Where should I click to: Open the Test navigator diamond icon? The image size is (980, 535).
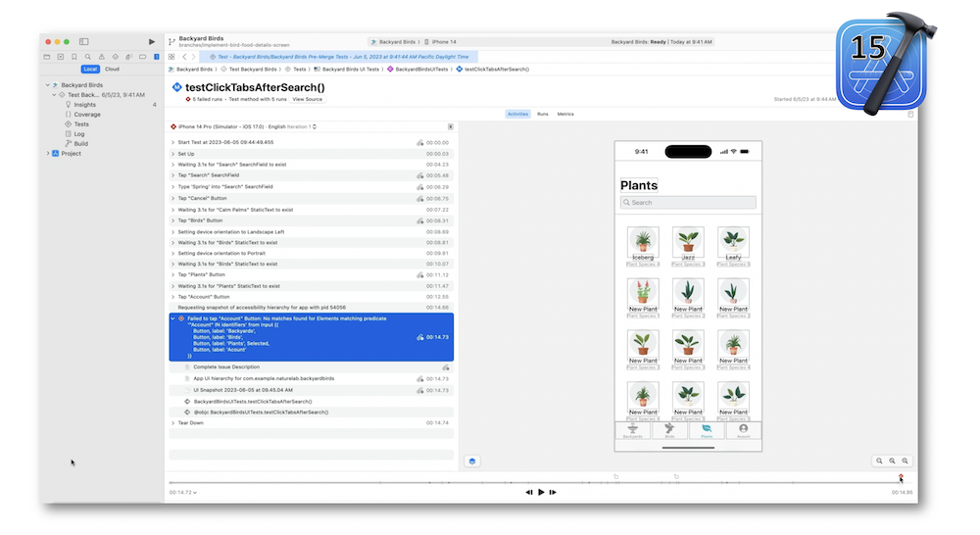coord(115,57)
